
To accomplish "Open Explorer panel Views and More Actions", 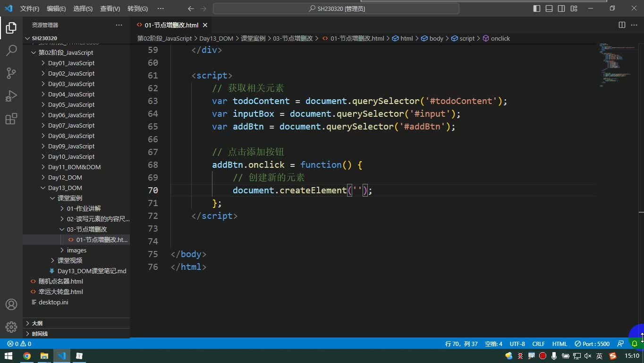I will point(119,25).
